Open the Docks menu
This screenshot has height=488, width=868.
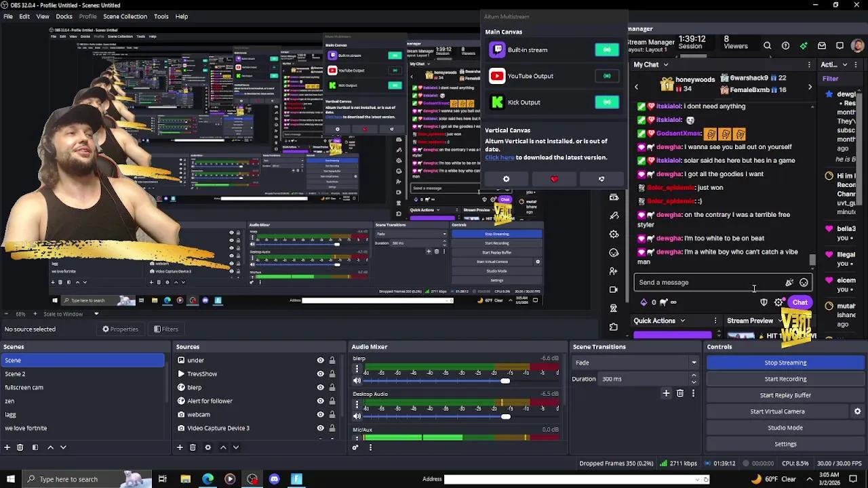coord(64,16)
